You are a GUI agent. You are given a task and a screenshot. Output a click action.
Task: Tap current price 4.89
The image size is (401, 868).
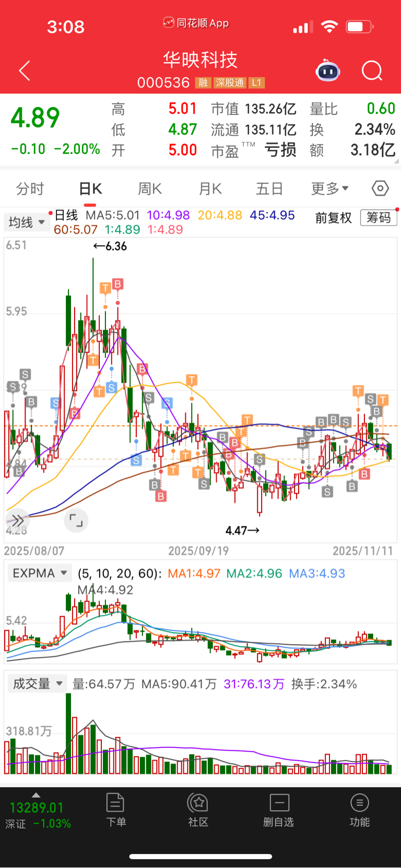coord(36,117)
